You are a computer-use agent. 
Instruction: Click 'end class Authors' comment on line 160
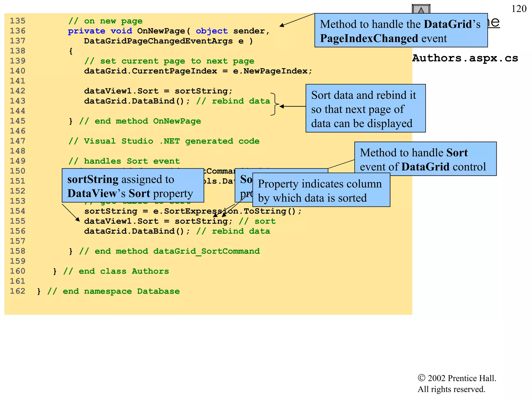116,271
